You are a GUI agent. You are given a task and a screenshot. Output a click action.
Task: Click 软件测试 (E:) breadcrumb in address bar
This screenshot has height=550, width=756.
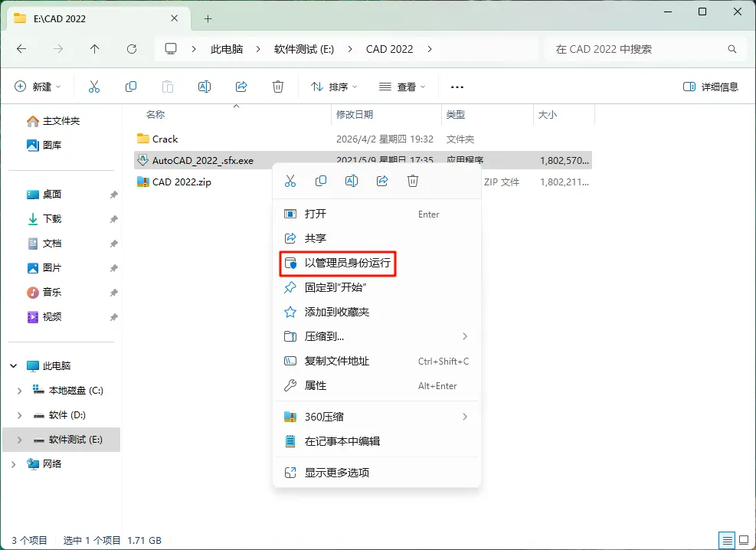point(304,49)
